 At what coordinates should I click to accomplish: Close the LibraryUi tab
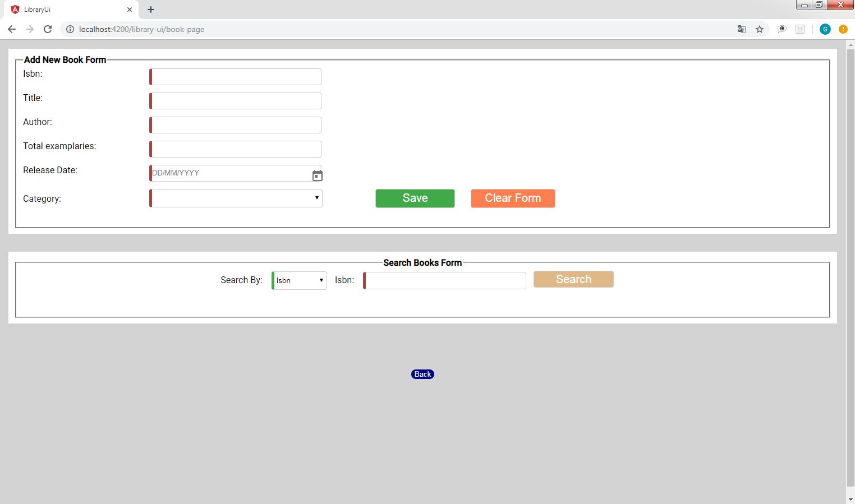130,10
